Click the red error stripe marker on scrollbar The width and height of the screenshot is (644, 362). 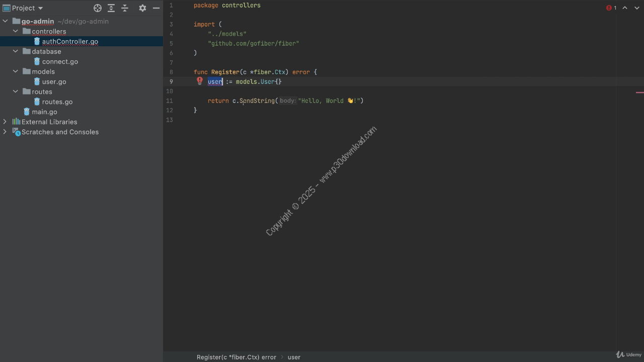click(639, 93)
